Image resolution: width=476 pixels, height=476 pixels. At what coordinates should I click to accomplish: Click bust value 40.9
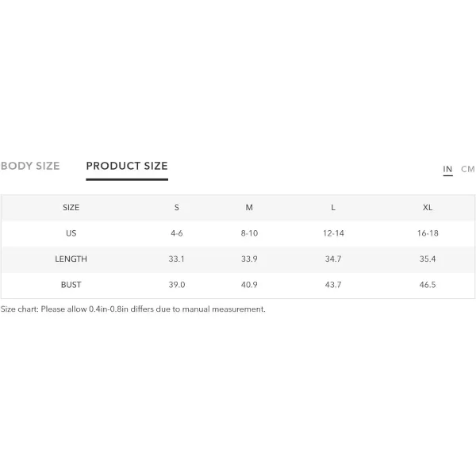pos(249,285)
